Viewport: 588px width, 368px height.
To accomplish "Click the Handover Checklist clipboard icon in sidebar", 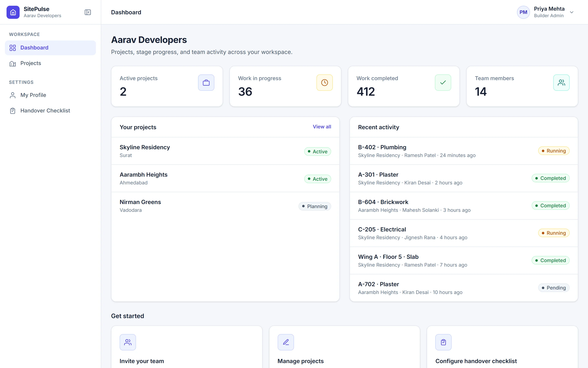I will (x=13, y=111).
